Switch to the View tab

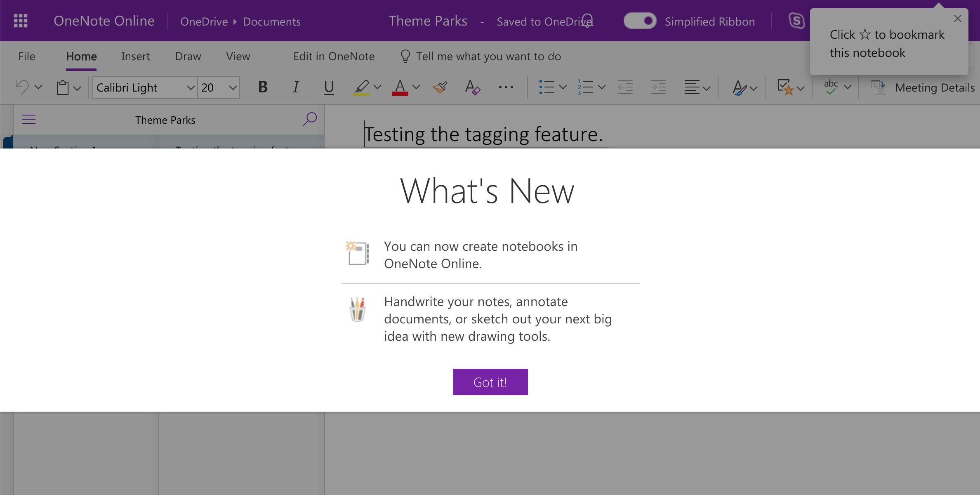[x=238, y=56]
